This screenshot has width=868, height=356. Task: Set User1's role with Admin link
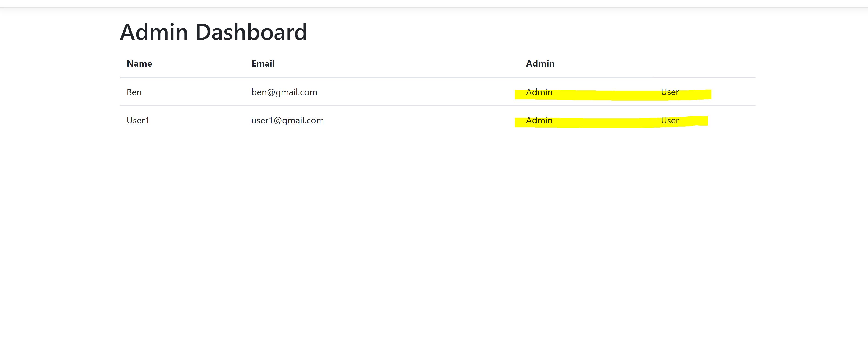(539, 120)
